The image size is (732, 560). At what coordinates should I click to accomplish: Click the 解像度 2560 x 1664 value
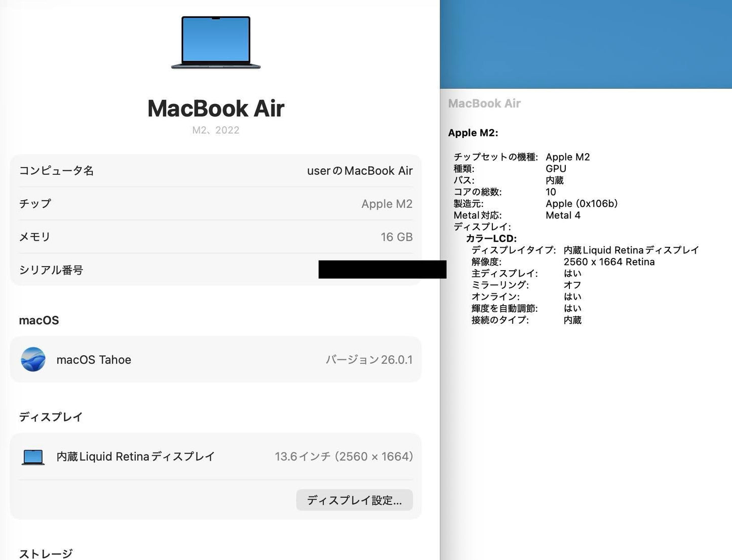[609, 262]
